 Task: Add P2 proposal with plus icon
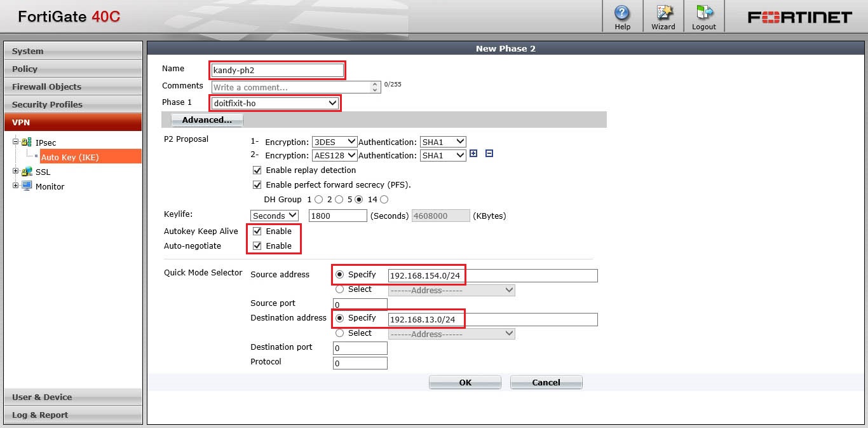click(473, 153)
